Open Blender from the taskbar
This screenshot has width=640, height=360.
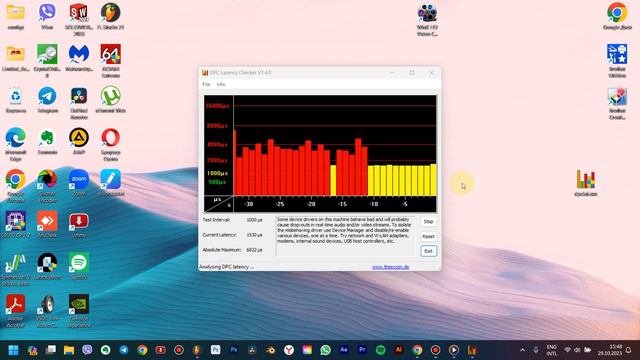[x=270, y=350]
